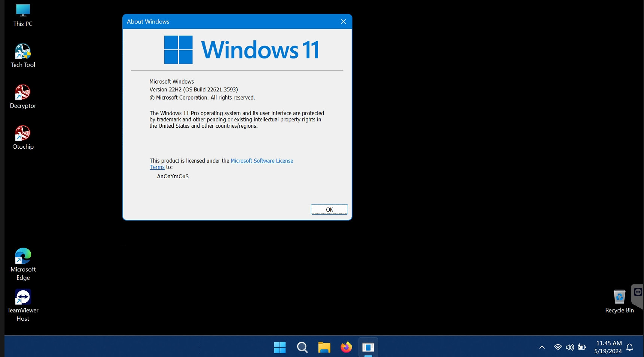Click the Microsoft Windows text line
This screenshot has height=357, width=644.
(171, 82)
